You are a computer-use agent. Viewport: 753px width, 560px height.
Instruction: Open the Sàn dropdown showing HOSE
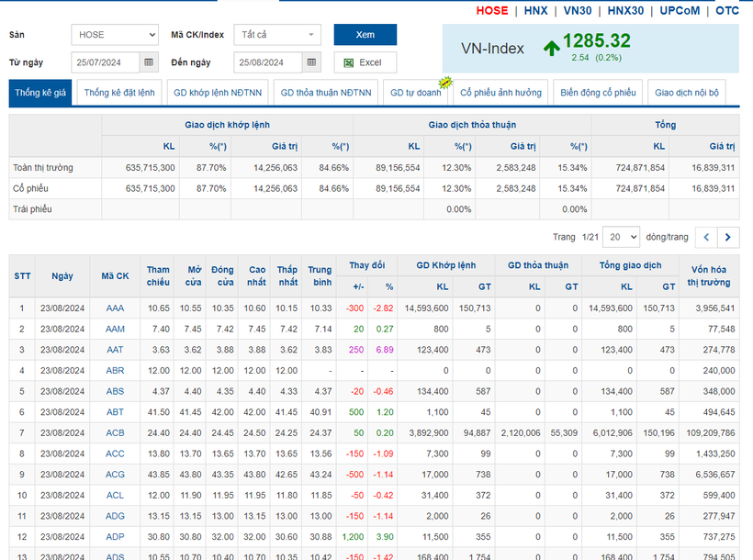[x=115, y=34]
